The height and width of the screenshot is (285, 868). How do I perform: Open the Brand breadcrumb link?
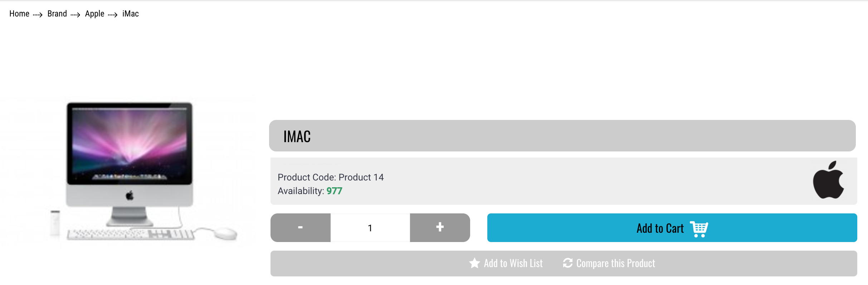57,14
